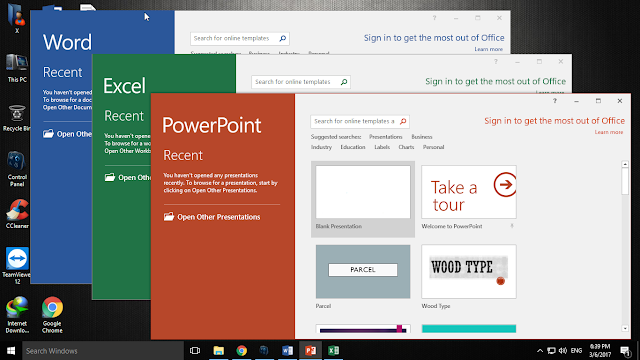Click the Search Windows taskbar box
Screen dimensions: 640x360
103,351
